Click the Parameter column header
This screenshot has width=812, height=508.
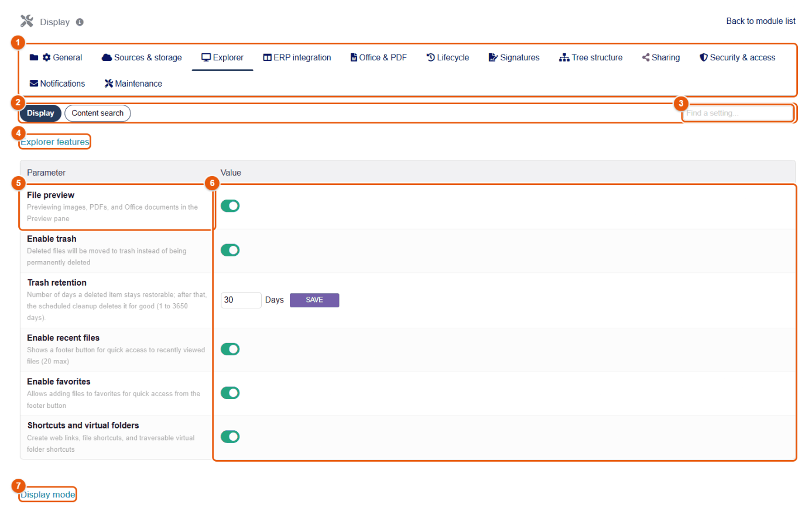[46, 173]
